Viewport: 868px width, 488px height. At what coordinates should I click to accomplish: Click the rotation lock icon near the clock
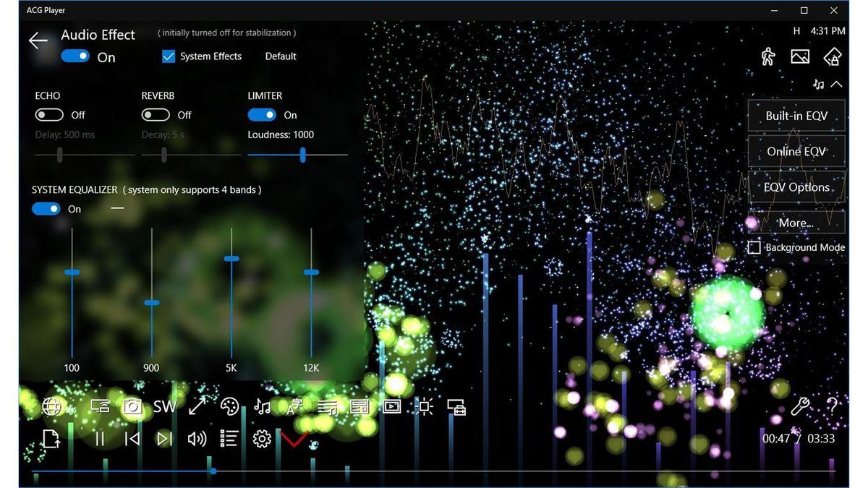(x=832, y=55)
